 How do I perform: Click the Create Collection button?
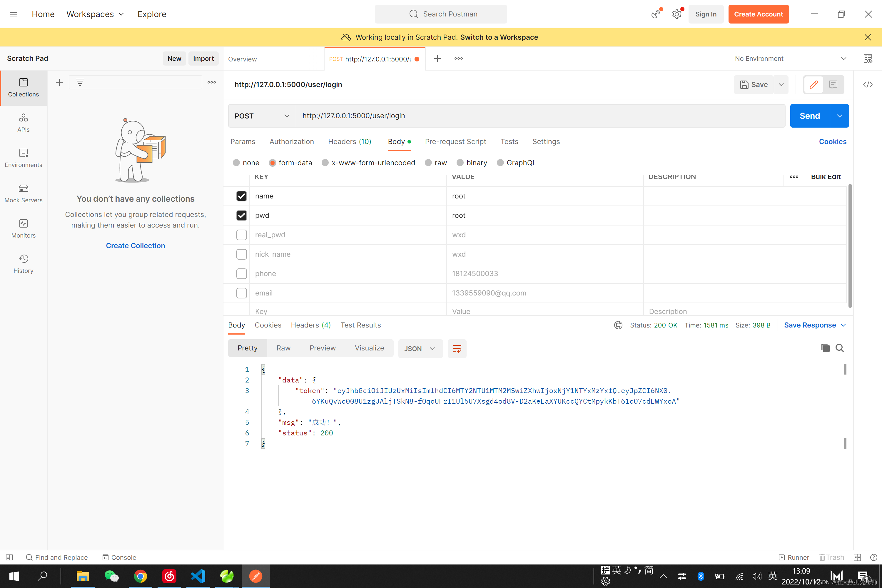click(x=135, y=245)
